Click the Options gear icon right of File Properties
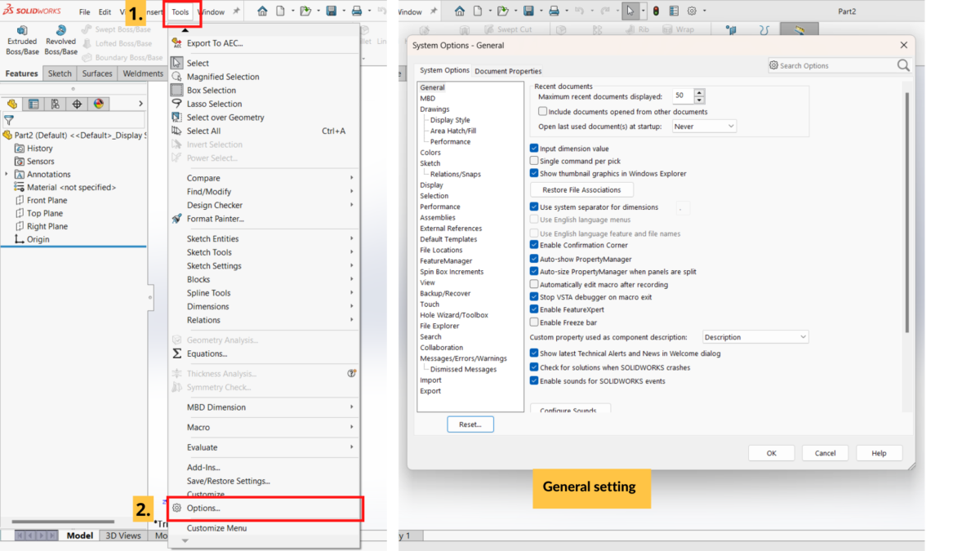This screenshot has height=551, width=980. coord(692,11)
